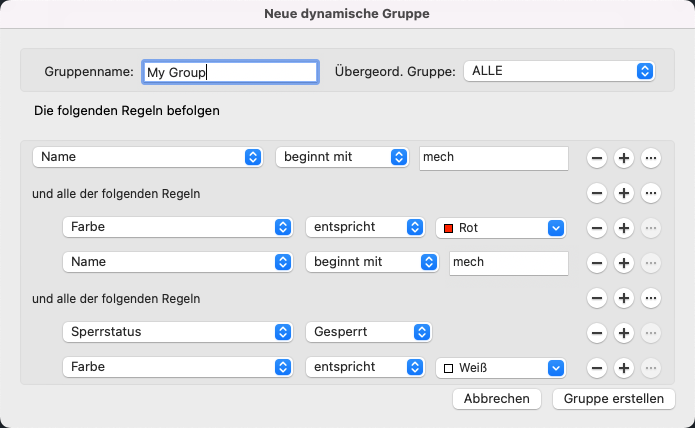The image size is (695, 428).
Task: Change the Gesperrt lock status dropdown
Action: (369, 332)
